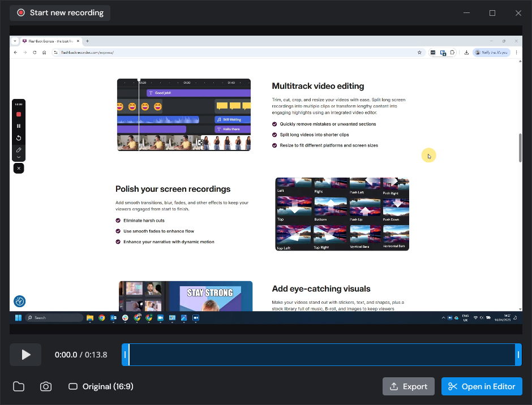
Task: Click the browser tab list dropdown arrow
Action: click(15, 41)
